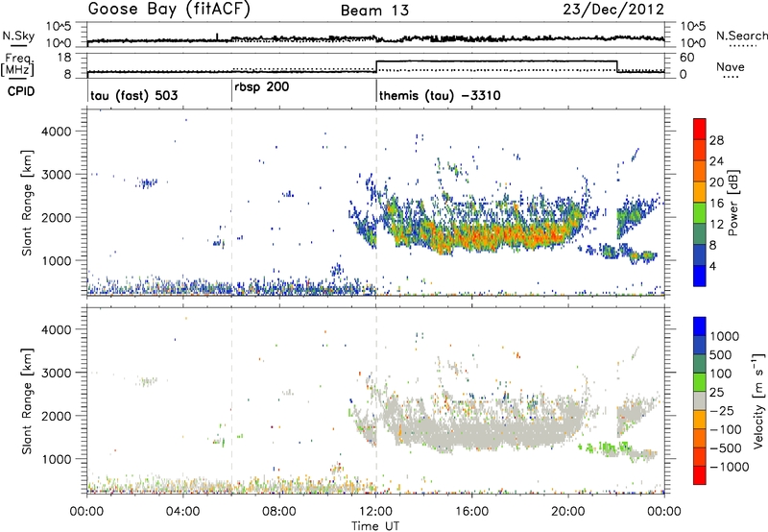Viewport: 768px width, 532px height.
Task: Click the 'N.Search' legend label
Action: pos(741,36)
